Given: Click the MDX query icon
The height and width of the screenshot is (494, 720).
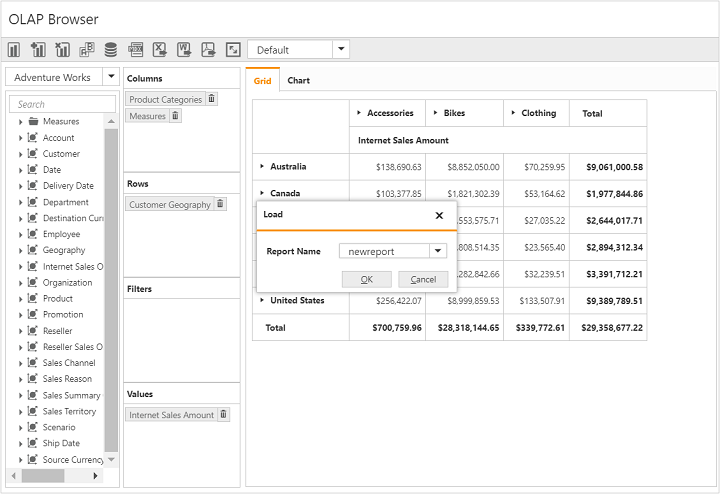Looking at the screenshot, I should pyautogui.click(x=135, y=50).
